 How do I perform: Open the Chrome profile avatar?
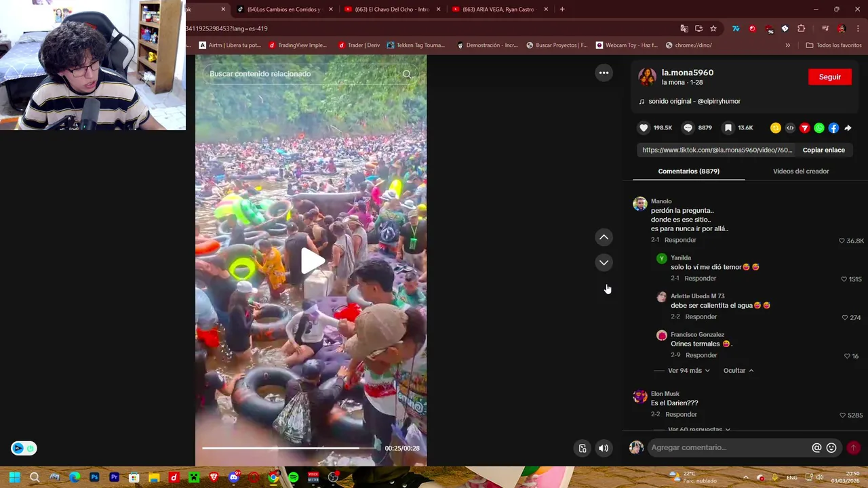pyautogui.click(x=842, y=28)
